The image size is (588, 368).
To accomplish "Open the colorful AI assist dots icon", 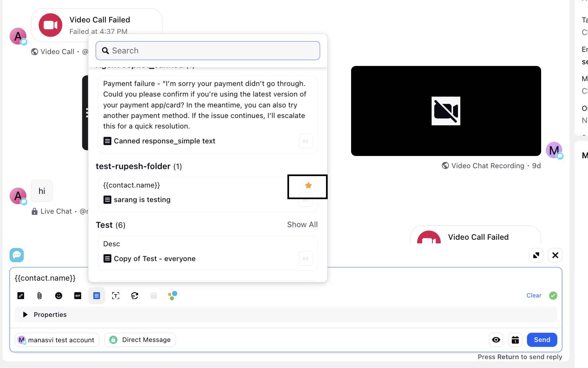I will 173,295.
